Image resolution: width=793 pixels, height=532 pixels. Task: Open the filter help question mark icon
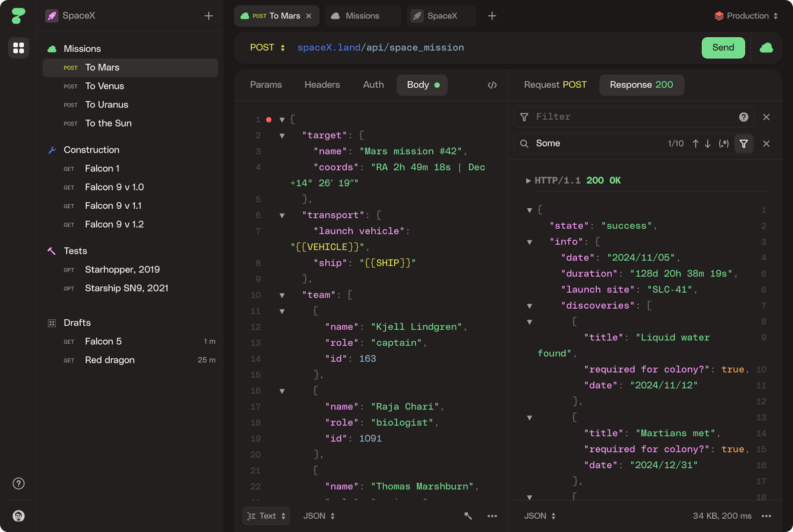[x=743, y=116]
